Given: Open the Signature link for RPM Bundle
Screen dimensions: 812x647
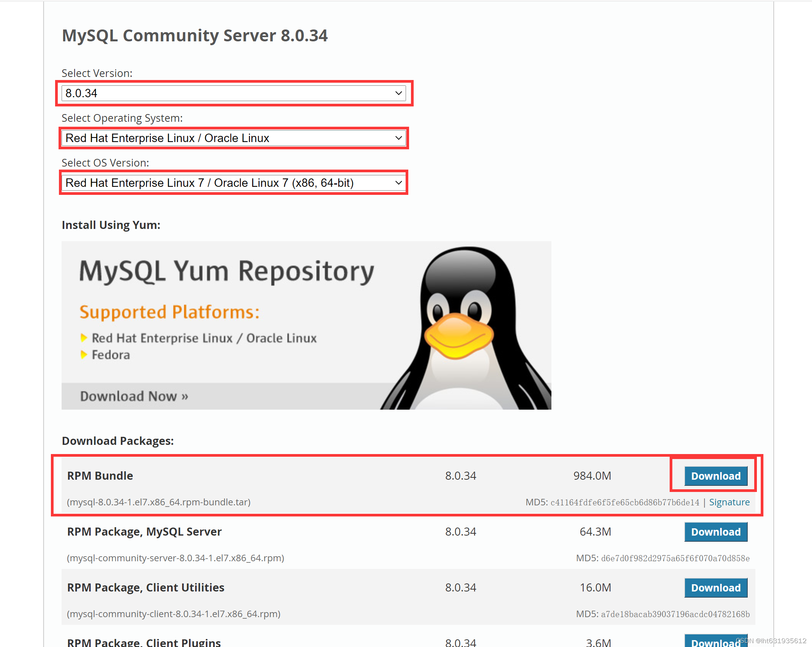Looking at the screenshot, I should pos(729,502).
